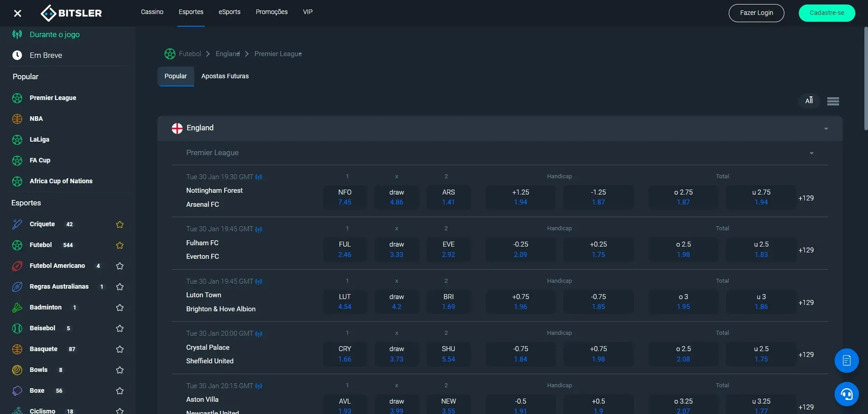Click the Badminton sport icon
Screen dimensions: 868x414
17,308
